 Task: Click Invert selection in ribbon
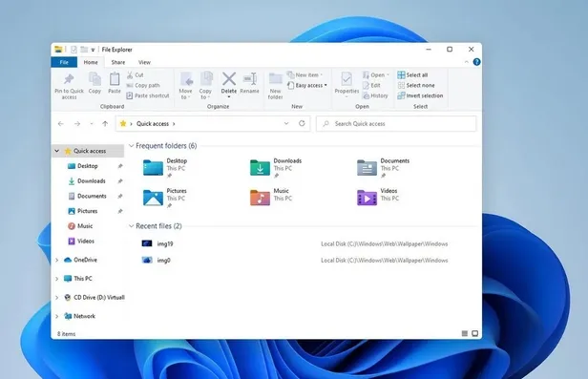coord(420,96)
